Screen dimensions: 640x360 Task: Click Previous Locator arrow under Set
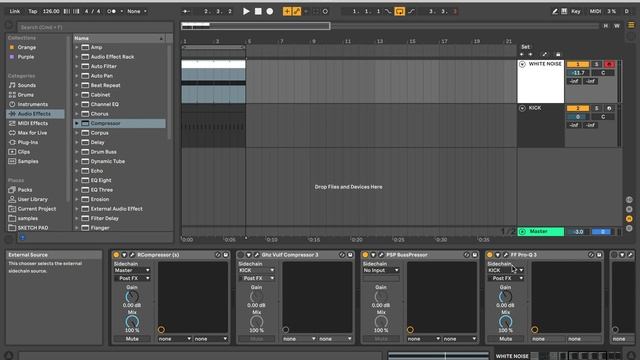pos(522,54)
